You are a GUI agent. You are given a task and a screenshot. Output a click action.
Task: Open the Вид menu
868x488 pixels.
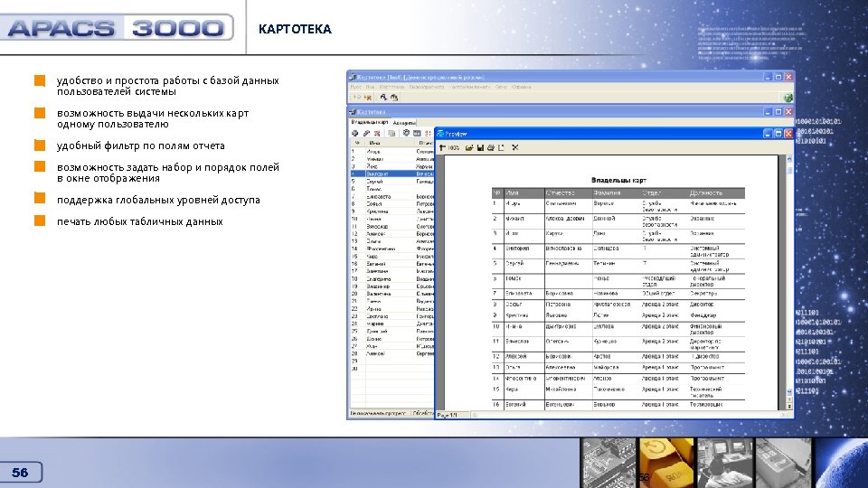(371, 87)
